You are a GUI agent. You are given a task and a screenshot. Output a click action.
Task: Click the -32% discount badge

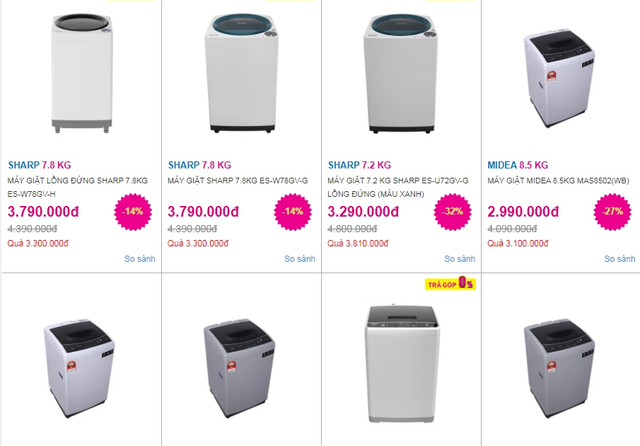coord(451,212)
